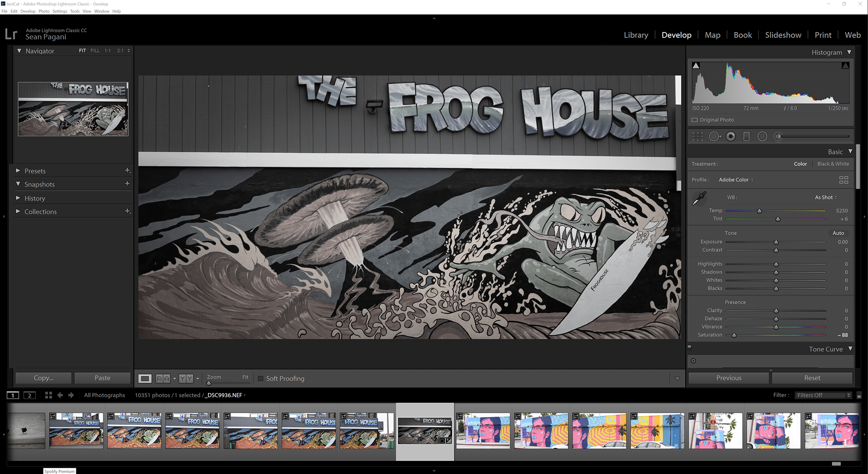The width and height of the screenshot is (868, 474).
Task: Open grid view icon in filmstrip bar
Action: pyautogui.click(x=48, y=395)
